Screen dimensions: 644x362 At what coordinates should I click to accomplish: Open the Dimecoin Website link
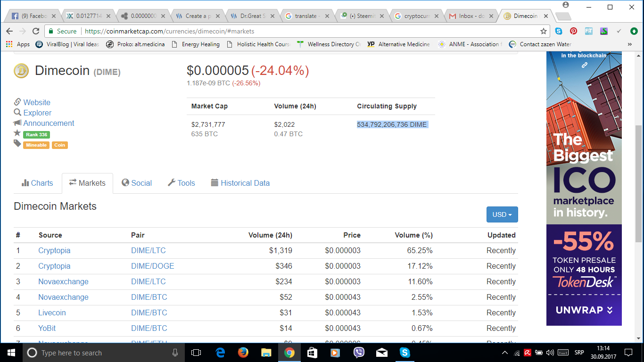(37, 102)
